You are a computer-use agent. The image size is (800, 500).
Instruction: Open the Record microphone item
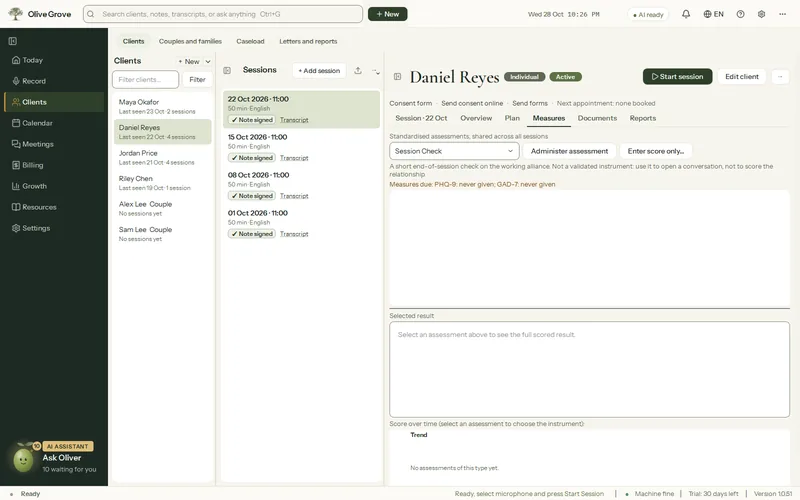[16, 81]
